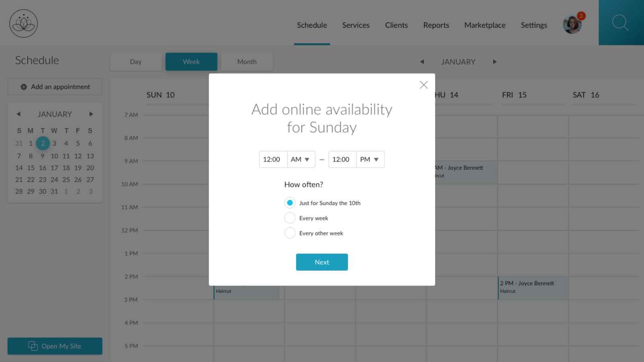Go to previous month in header

coord(422,62)
